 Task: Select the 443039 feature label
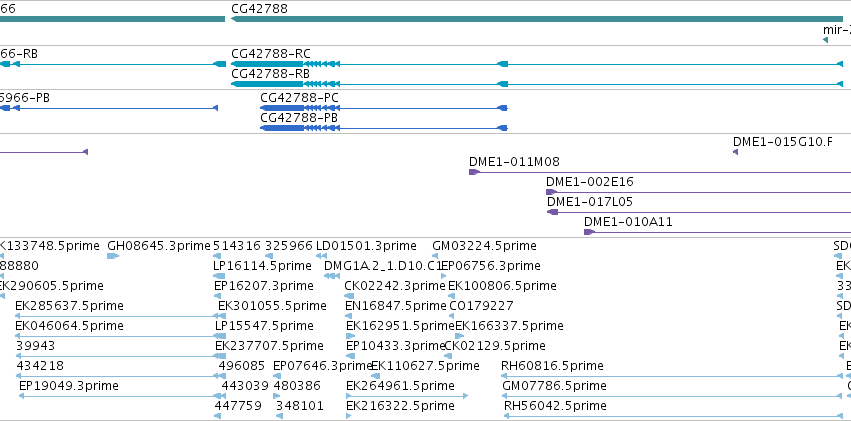(x=245, y=386)
